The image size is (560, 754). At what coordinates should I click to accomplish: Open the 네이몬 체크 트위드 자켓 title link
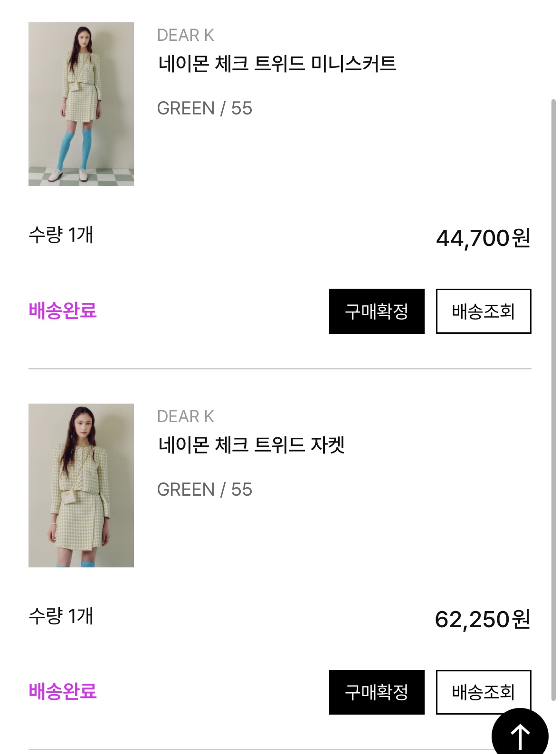[x=251, y=445]
